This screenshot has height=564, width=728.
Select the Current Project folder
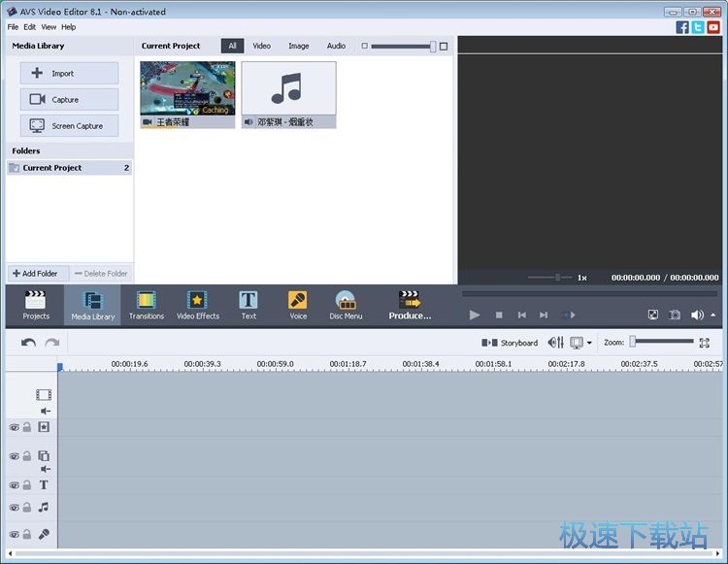pos(70,168)
